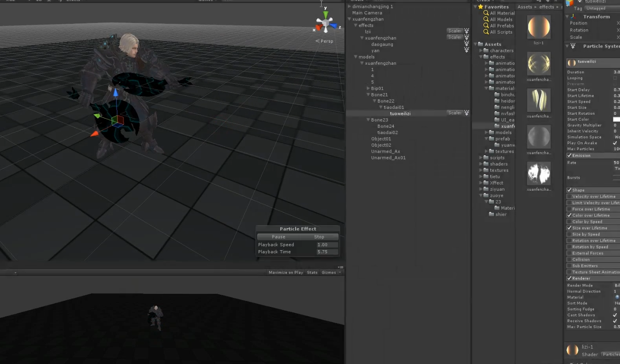
Task: Open the ziyuan folder in Assets
Action: pyautogui.click(x=494, y=189)
